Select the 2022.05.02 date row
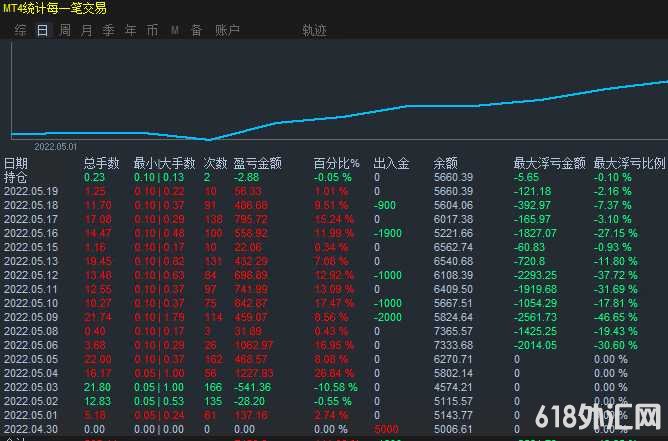This screenshot has height=441, width=668. click(x=31, y=401)
